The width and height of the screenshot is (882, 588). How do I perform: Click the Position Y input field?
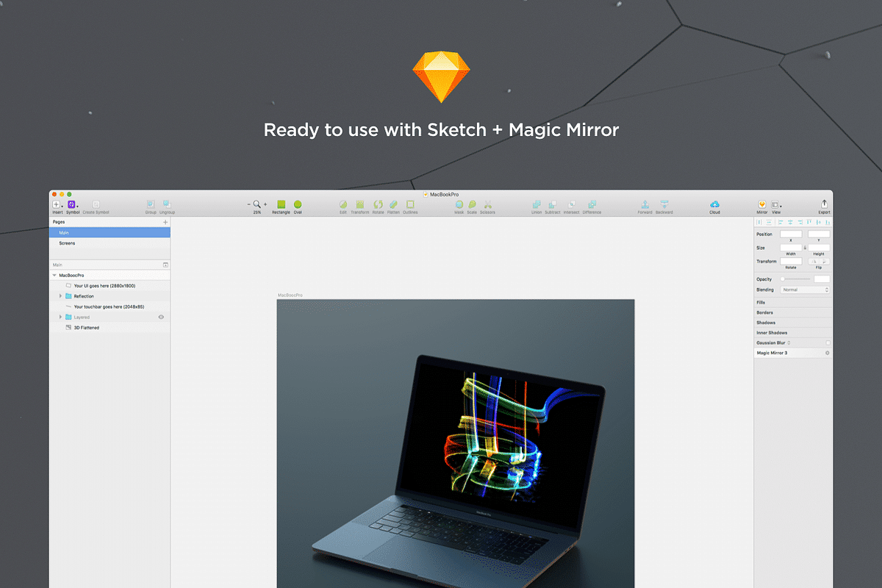coord(819,234)
